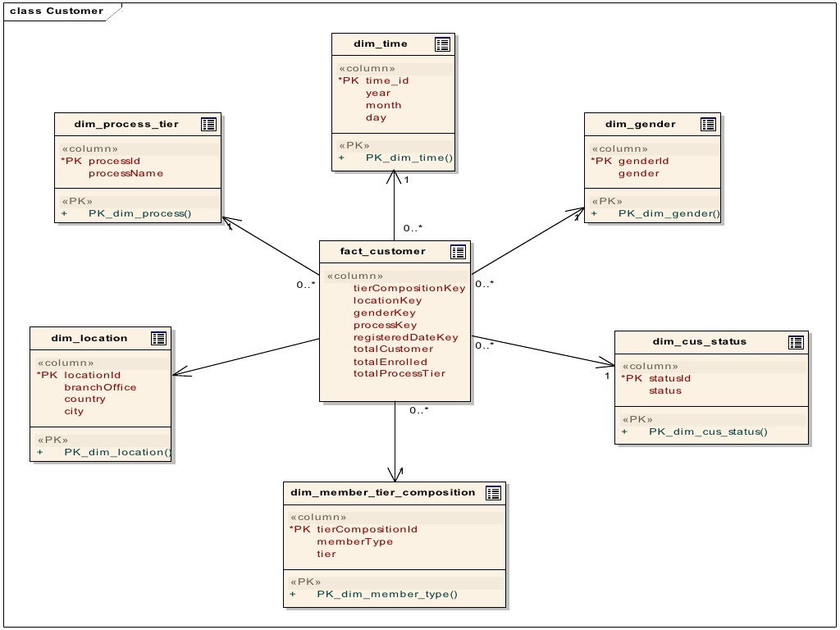Click the table icon on dim_location

pos(158,339)
